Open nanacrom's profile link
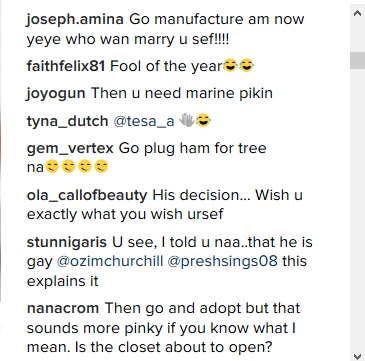Viewport: 365px width, 361px height. pyautogui.click(x=63, y=308)
